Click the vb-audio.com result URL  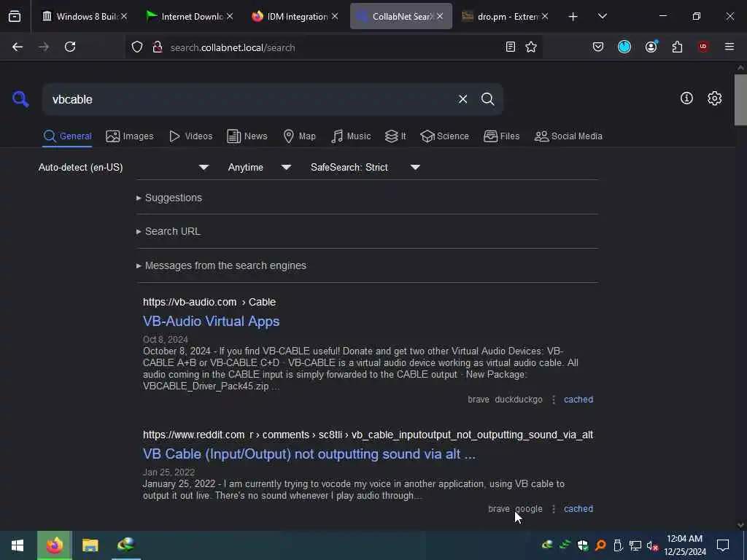pyautogui.click(x=209, y=302)
